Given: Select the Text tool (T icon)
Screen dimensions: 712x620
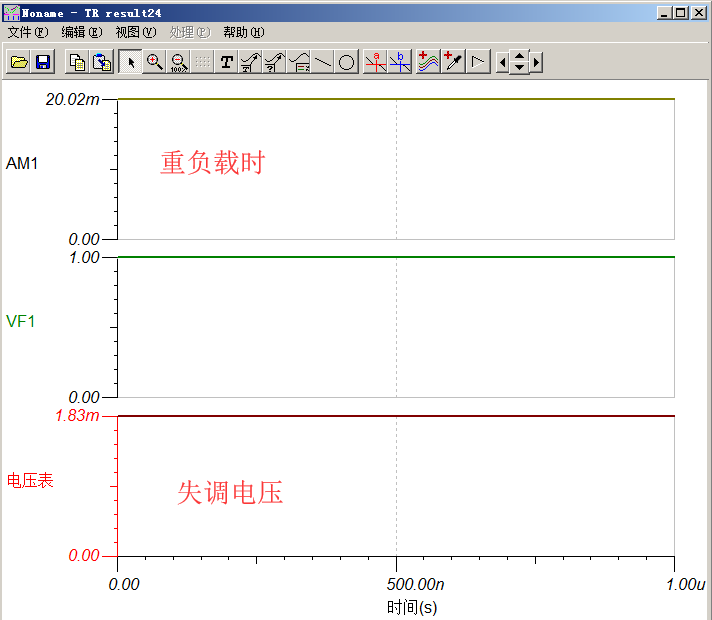Looking at the screenshot, I should 227,62.
